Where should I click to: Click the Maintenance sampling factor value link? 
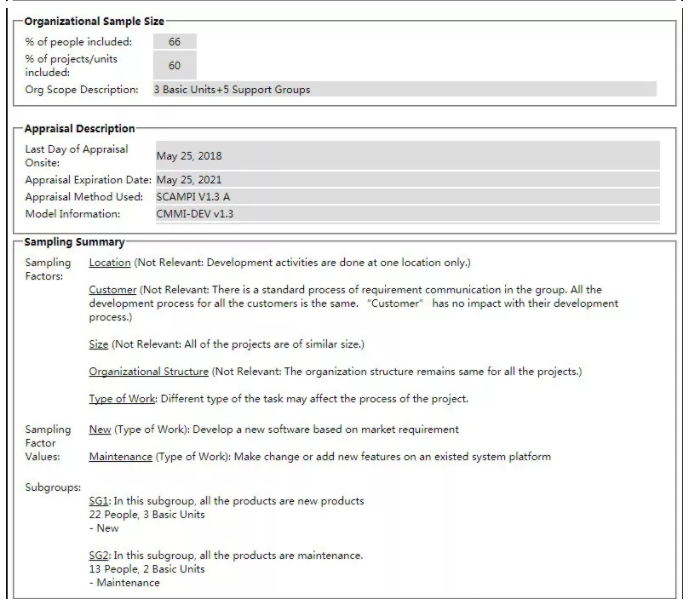tap(120, 457)
